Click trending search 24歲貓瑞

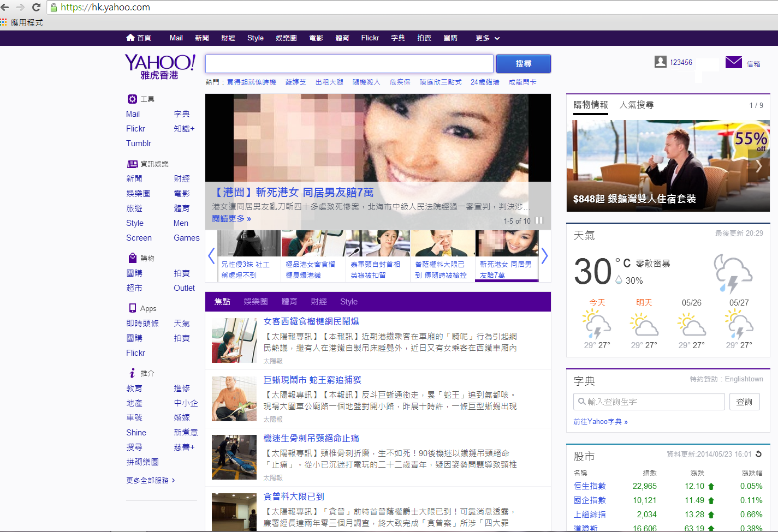485,82
